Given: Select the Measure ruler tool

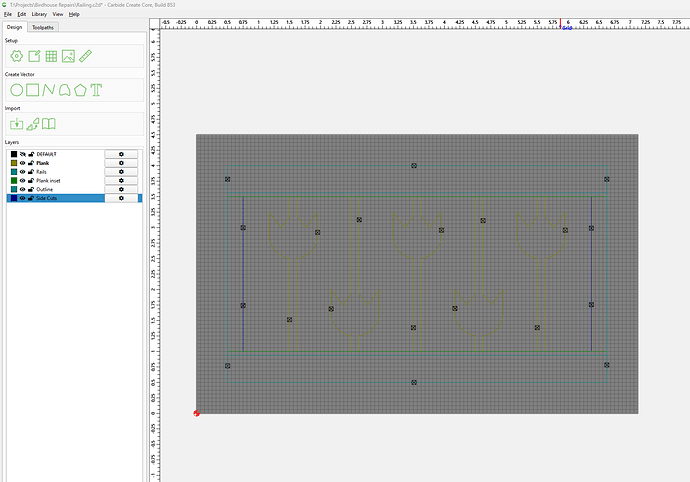Looking at the screenshot, I should tap(85, 56).
